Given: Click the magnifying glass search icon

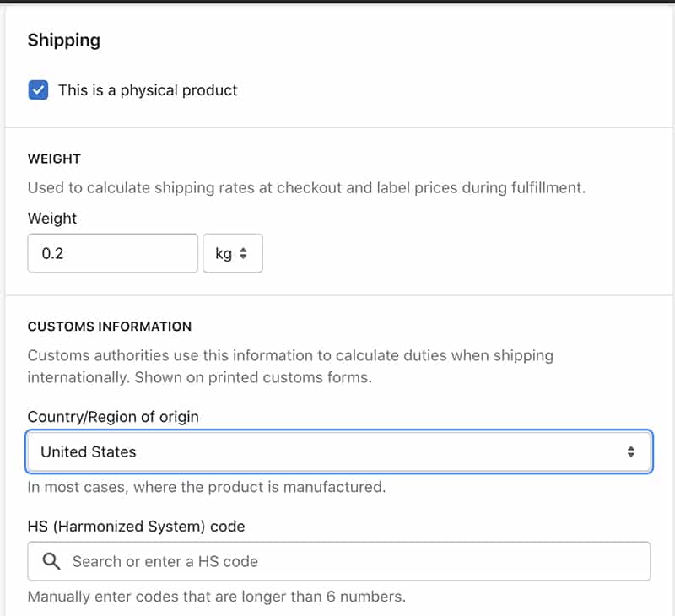Looking at the screenshot, I should (x=51, y=561).
